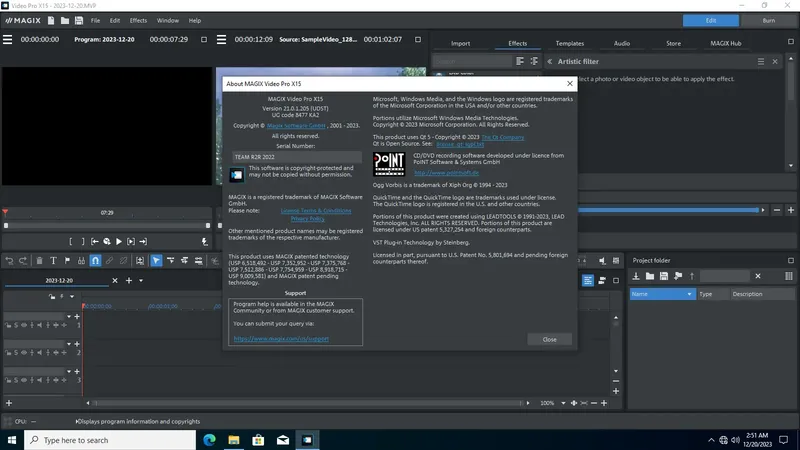800x450 pixels.
Task: Jump to range end in program monitor
Action: point(143,242)
